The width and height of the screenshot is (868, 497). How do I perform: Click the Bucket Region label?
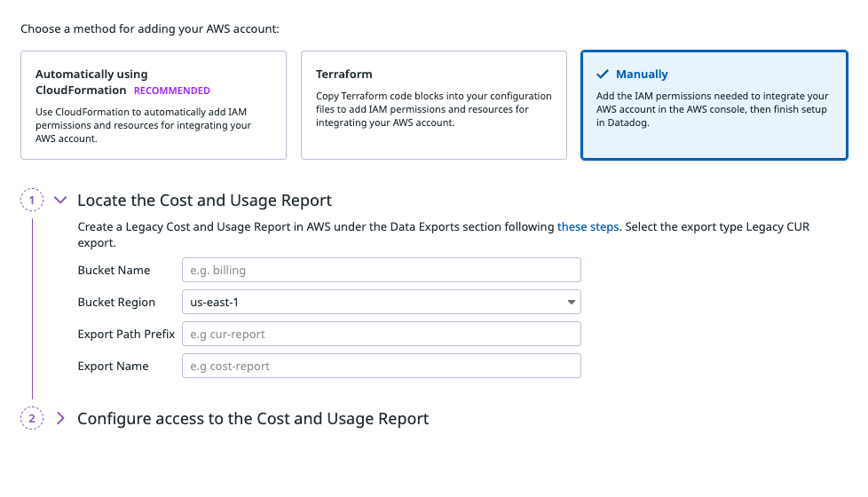(116, 303)
